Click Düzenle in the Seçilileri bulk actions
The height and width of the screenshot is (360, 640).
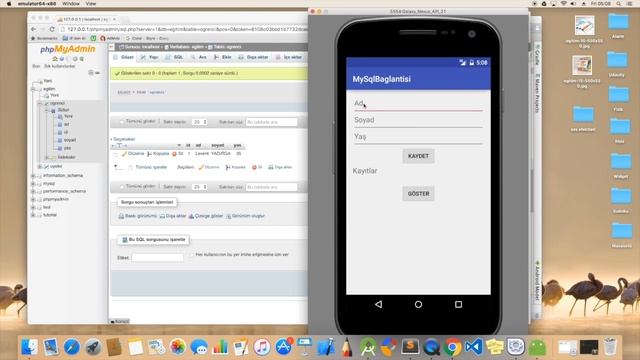tap(209, 167)
